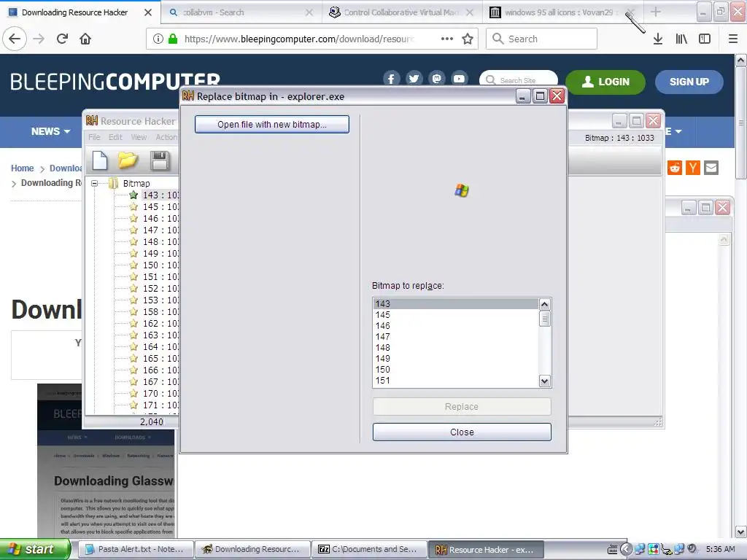Select bitmap 143 in replace list

pyautogui.click(x=456, y=304)
